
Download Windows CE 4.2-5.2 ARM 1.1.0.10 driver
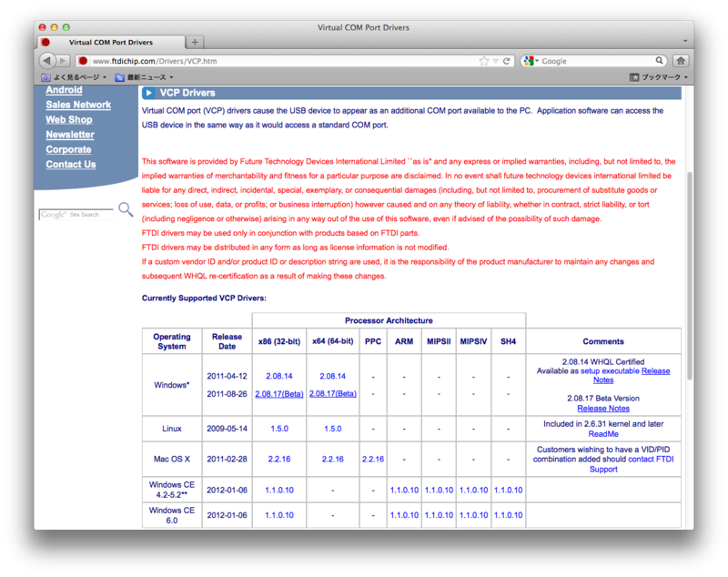pyautogui.click(x=404, y=491)
